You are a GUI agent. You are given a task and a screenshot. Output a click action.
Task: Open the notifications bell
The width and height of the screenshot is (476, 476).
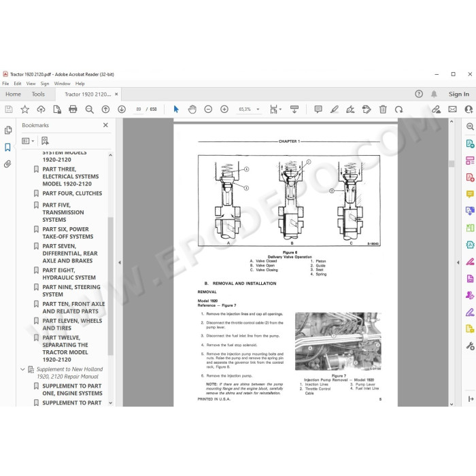click(434, 94)
